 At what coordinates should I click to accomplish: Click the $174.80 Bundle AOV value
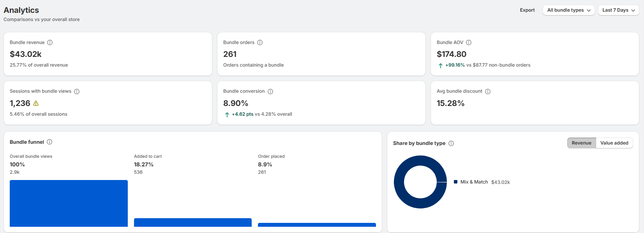pos(452,54)
